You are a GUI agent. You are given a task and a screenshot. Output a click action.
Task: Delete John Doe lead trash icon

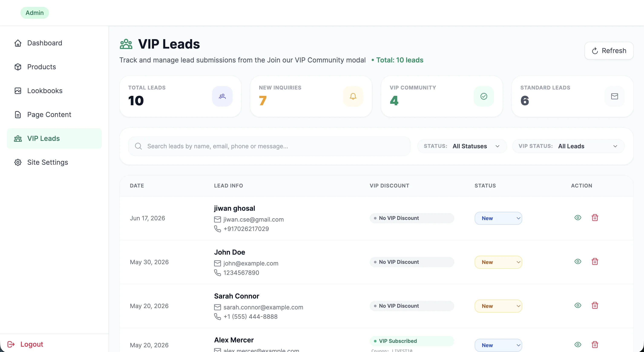595,262
